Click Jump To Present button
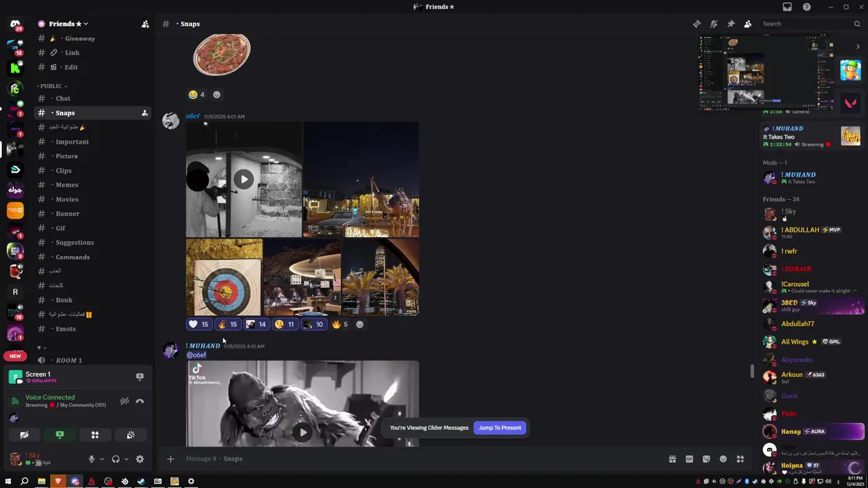The image size is (868, 488). (x=500, y=428)
